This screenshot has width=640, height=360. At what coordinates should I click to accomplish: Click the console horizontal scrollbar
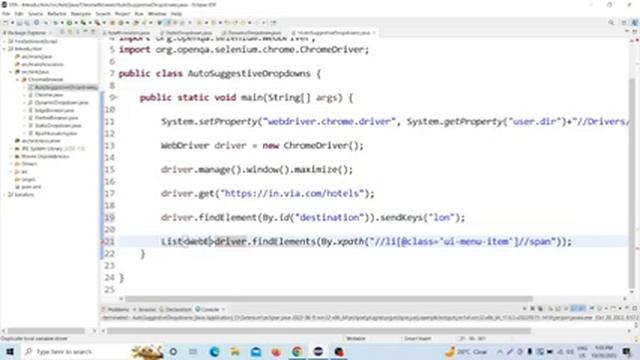pos(318,331)
